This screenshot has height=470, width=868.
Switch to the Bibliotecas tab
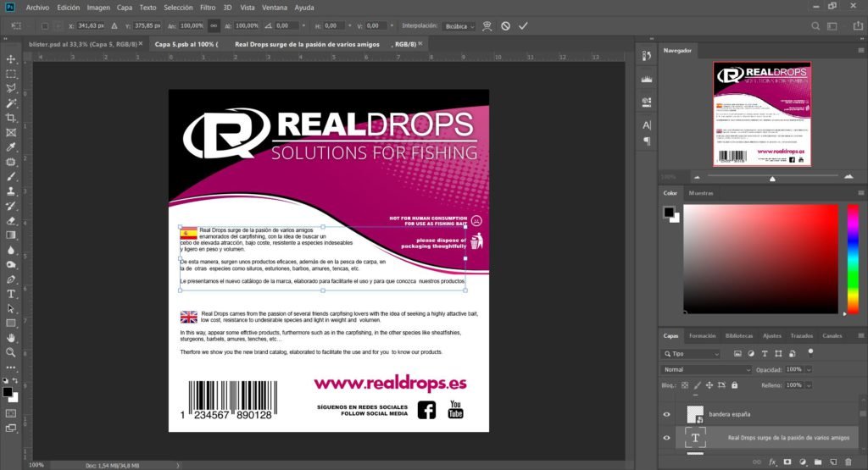tap(739, 335)
